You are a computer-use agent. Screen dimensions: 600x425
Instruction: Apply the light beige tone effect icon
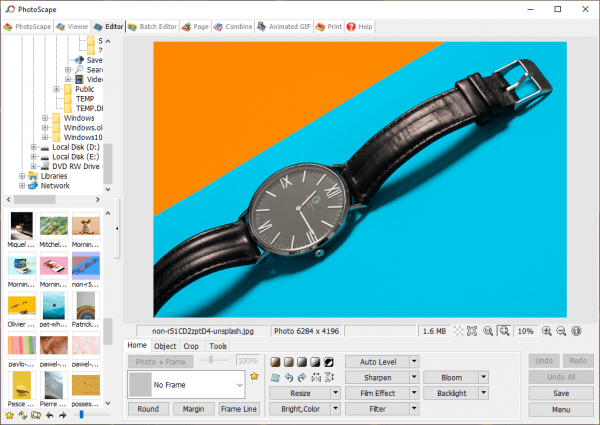pyautogui.click(x=289, y=362)
